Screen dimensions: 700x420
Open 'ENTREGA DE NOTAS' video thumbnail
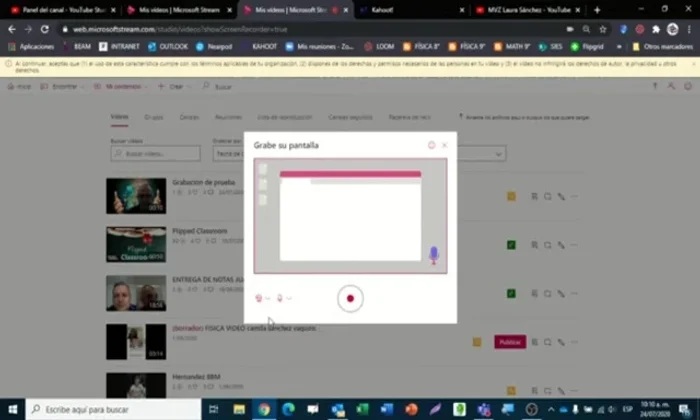pyautogui.click(x=136, y=293)
